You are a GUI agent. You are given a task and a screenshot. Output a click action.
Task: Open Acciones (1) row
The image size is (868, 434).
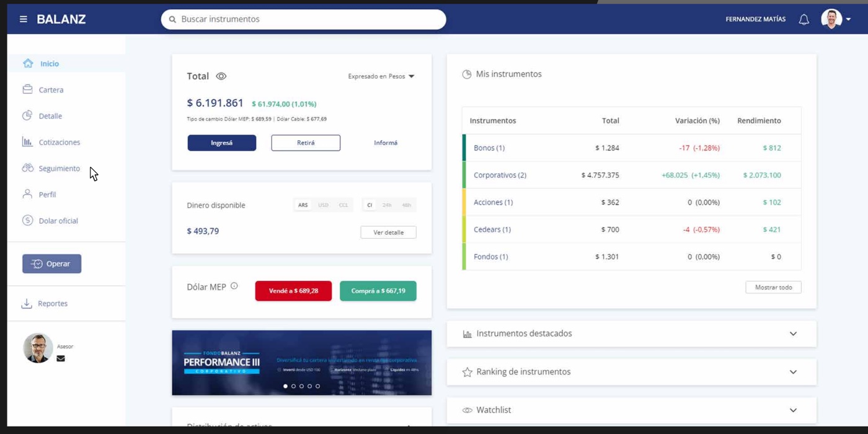(632, 202)
